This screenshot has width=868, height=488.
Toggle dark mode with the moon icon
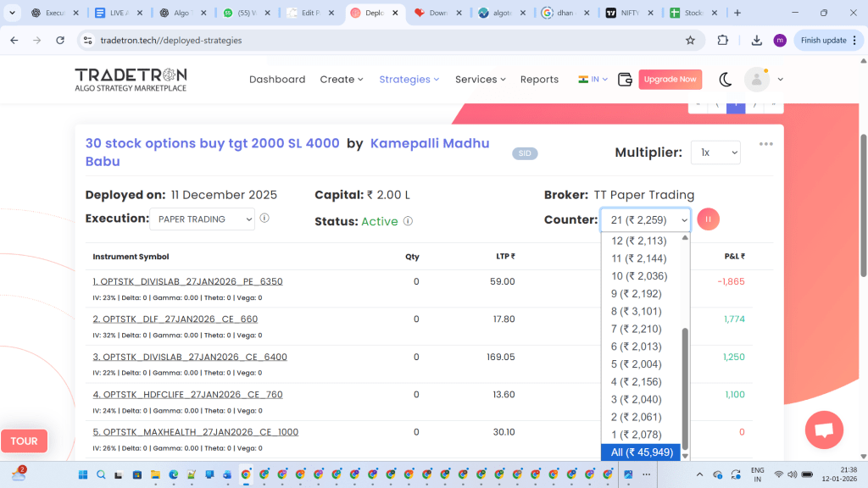tap(726, 80)
